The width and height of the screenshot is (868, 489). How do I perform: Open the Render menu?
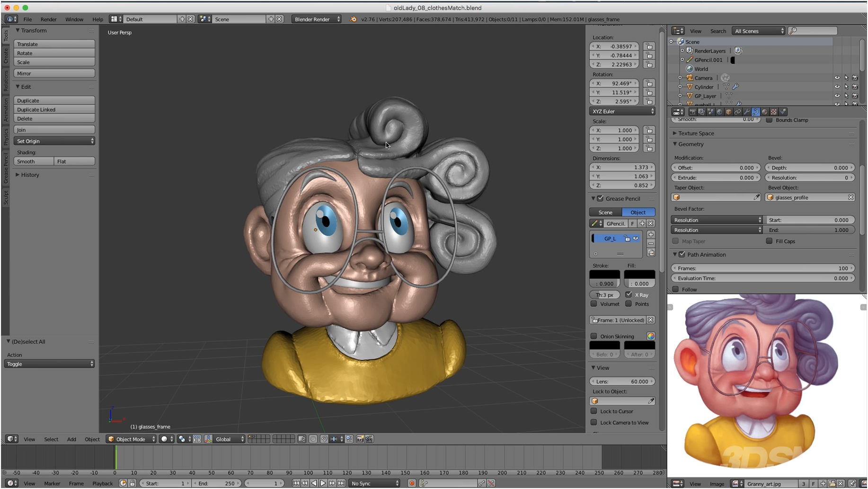click(48, 19)
